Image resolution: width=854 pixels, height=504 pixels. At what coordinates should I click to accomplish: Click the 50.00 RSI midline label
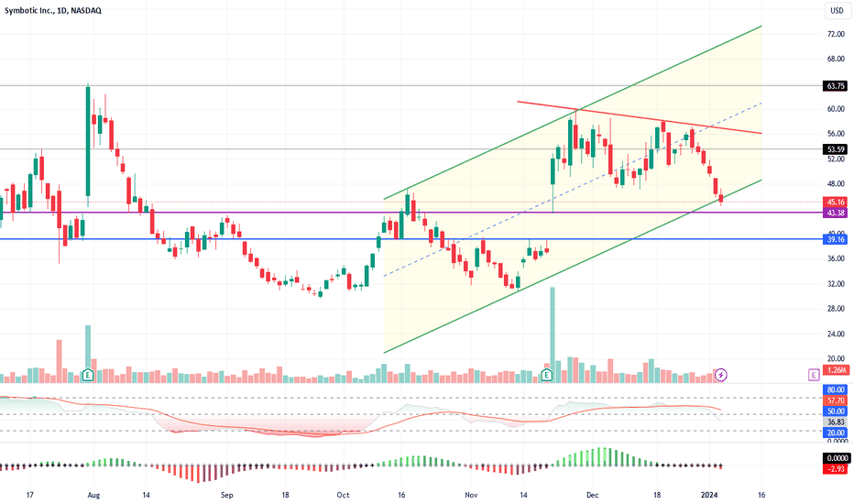click(x=836, y=411)
